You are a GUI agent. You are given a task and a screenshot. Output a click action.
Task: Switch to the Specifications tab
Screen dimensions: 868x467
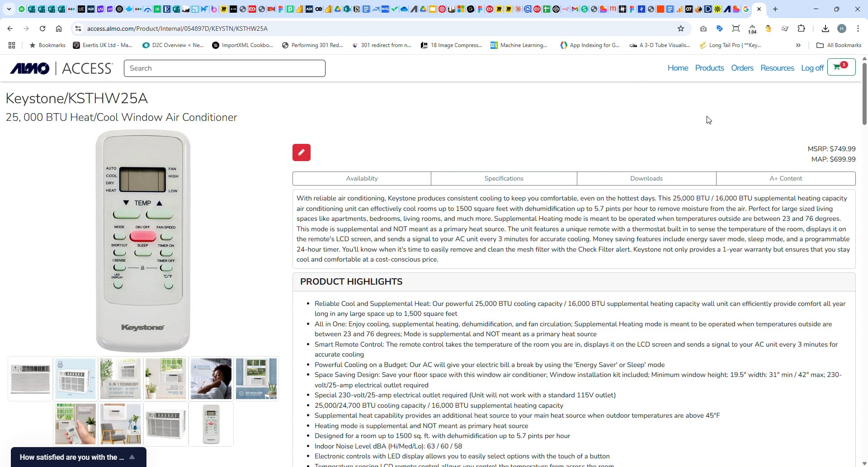(x=504, y=178)
